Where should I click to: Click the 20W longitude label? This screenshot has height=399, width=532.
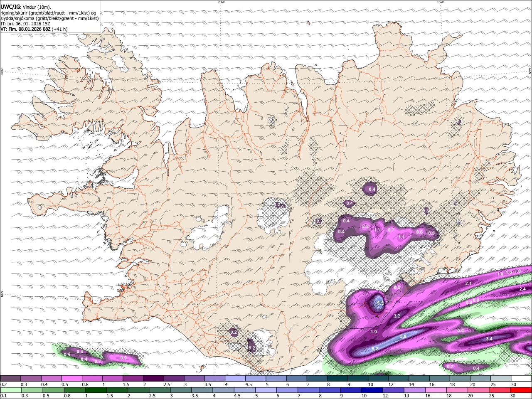(221, 2)
